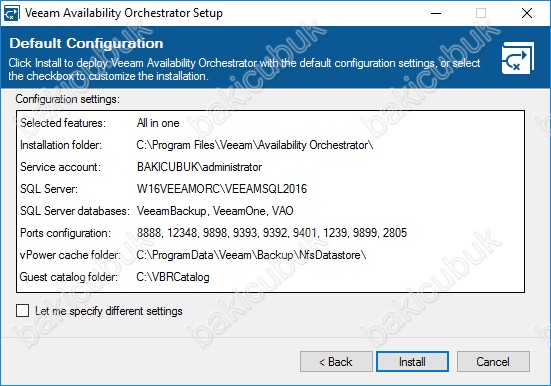Click the 'Default Configuration' header title

click(x=86, y=43)
